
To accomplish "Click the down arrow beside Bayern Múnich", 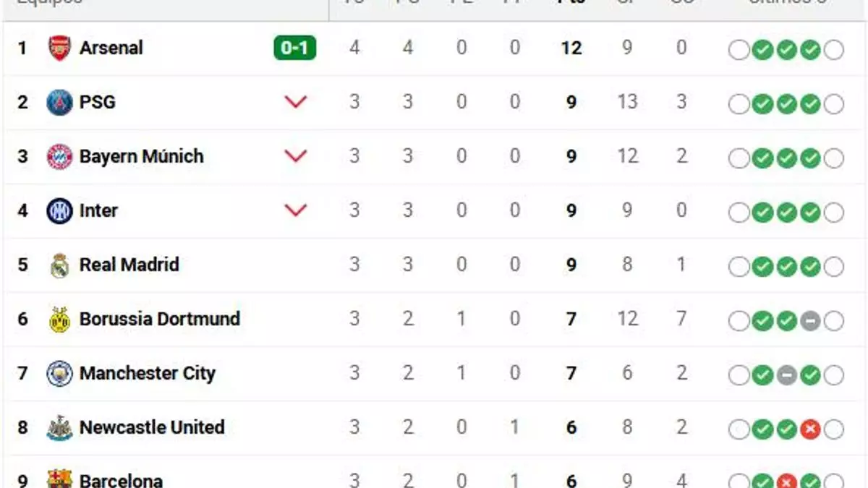I will click(295, 156).
